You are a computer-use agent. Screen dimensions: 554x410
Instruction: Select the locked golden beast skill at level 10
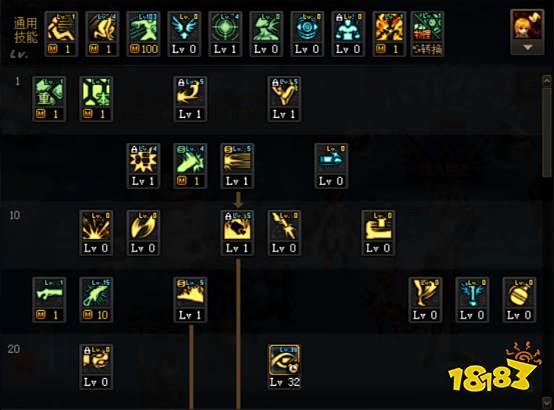[x=237, y=233]
